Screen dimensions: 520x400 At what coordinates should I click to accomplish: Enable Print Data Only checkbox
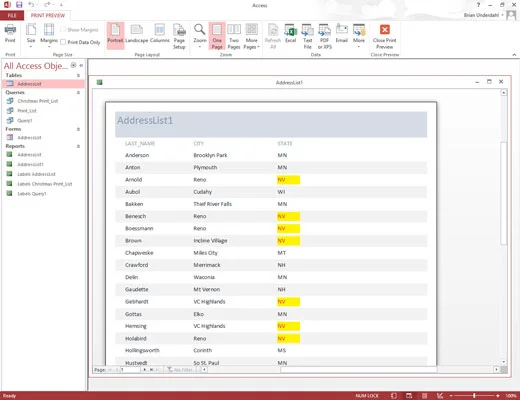[x=63, y=42]
